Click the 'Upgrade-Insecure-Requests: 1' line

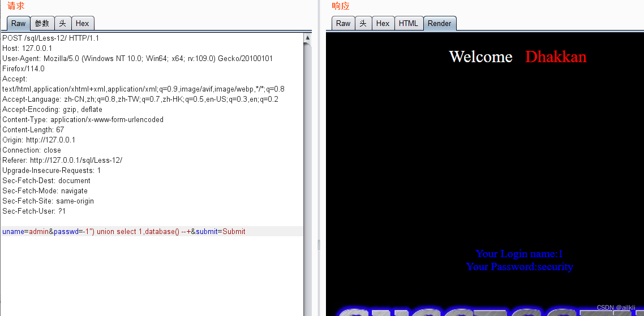tap(51, 170)
